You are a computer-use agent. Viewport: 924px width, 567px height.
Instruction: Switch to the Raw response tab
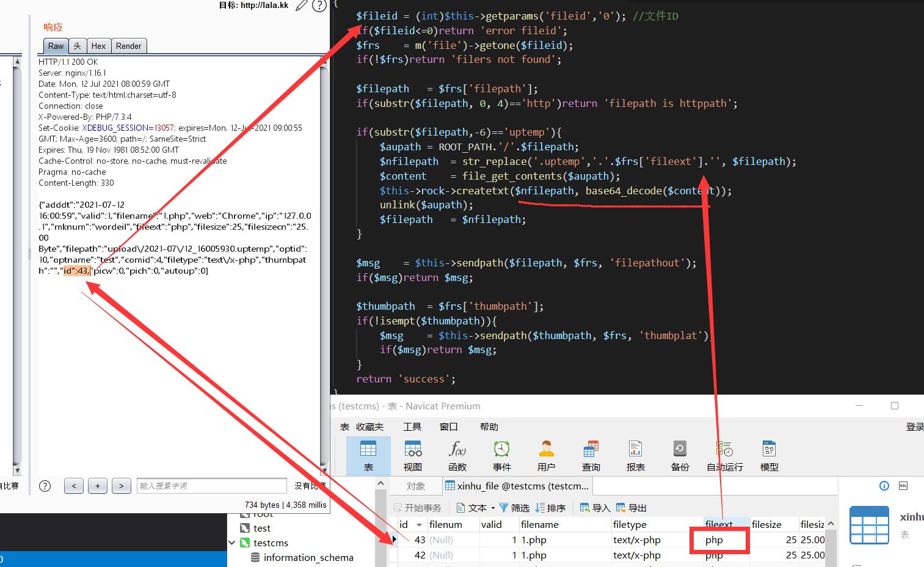point(56,46)
